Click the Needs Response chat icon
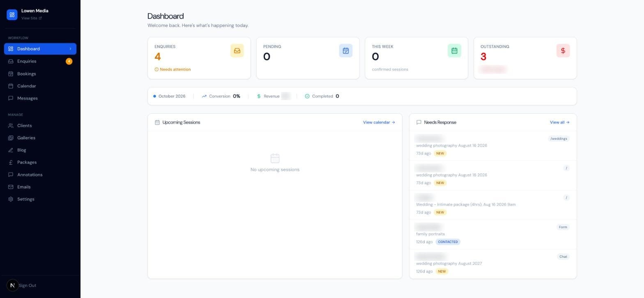 (x=419, y=122)
